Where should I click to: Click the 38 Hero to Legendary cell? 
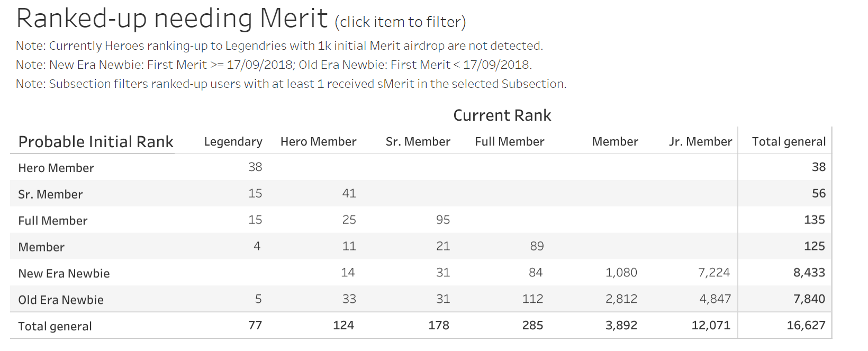[x=255, y=167]
